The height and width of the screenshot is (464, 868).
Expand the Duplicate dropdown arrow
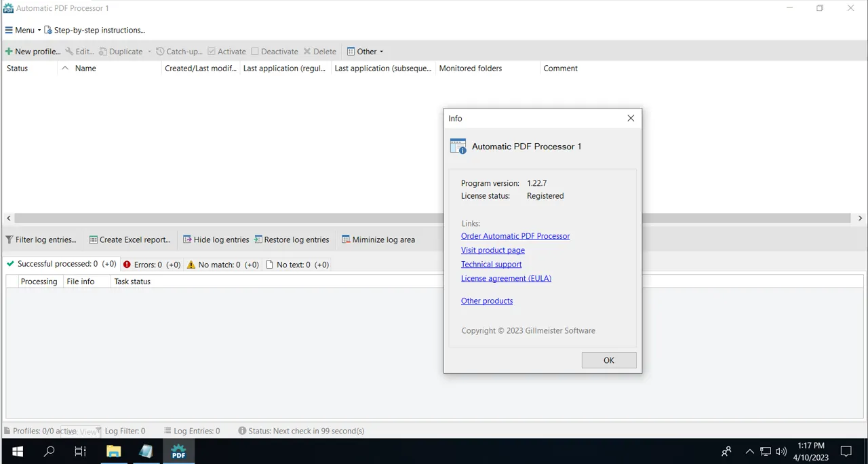click(x=149, y=52)
